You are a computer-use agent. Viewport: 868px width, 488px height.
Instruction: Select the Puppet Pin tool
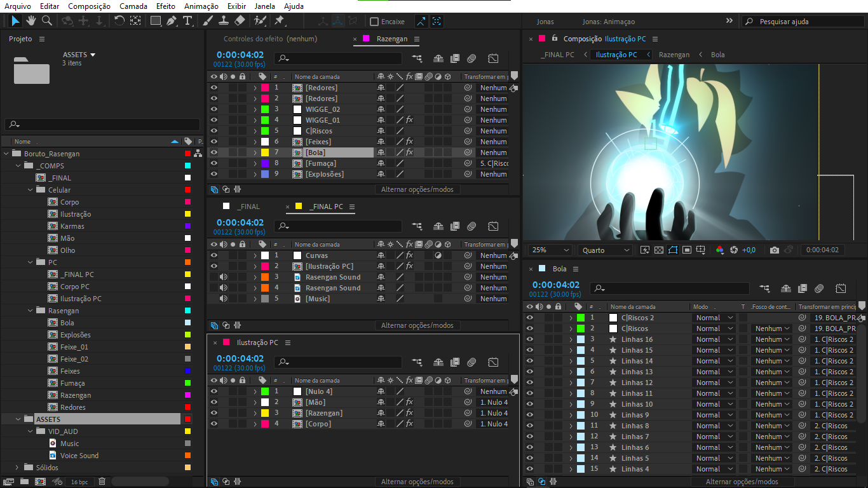[x=279, y=21]
